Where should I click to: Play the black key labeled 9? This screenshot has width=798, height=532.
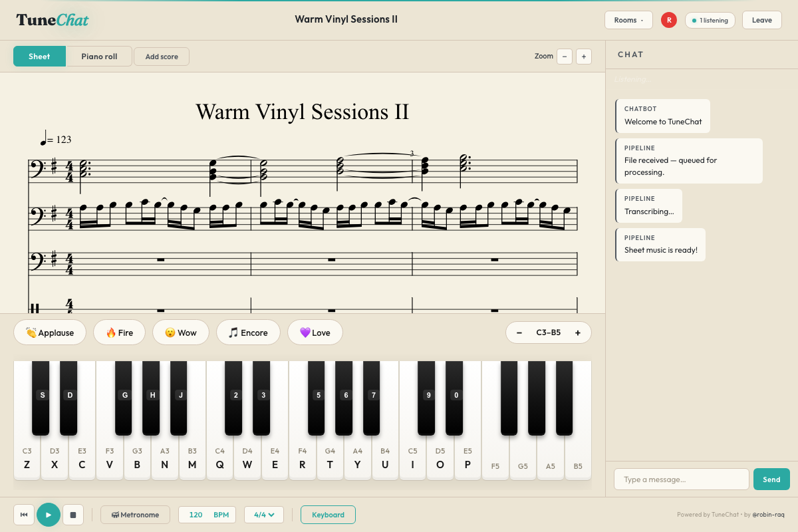(426, 398)
